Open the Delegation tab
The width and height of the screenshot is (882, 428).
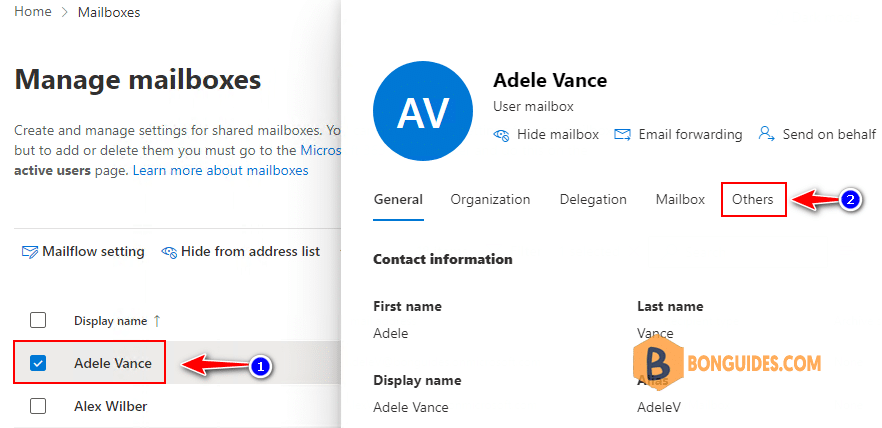point(593,200)
